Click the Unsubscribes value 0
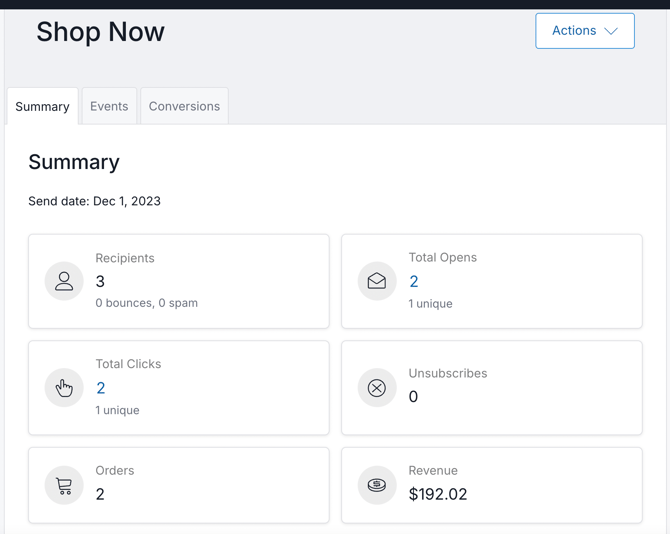This screenshot has width=670, height=534. click(413, 396)
